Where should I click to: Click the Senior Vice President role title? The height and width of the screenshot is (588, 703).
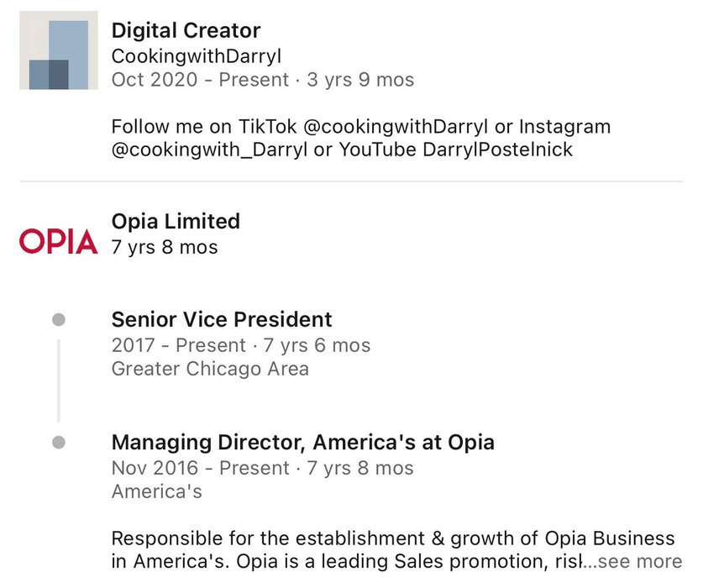[x=222, y=320]
